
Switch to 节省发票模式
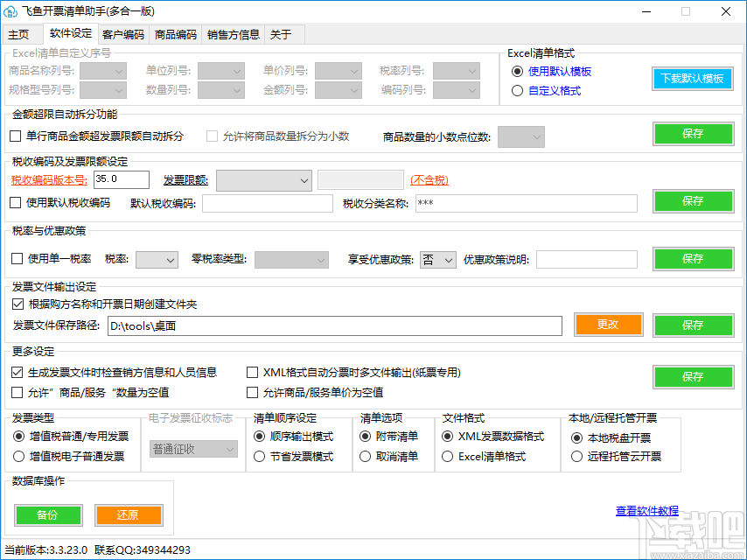[260, 454]
